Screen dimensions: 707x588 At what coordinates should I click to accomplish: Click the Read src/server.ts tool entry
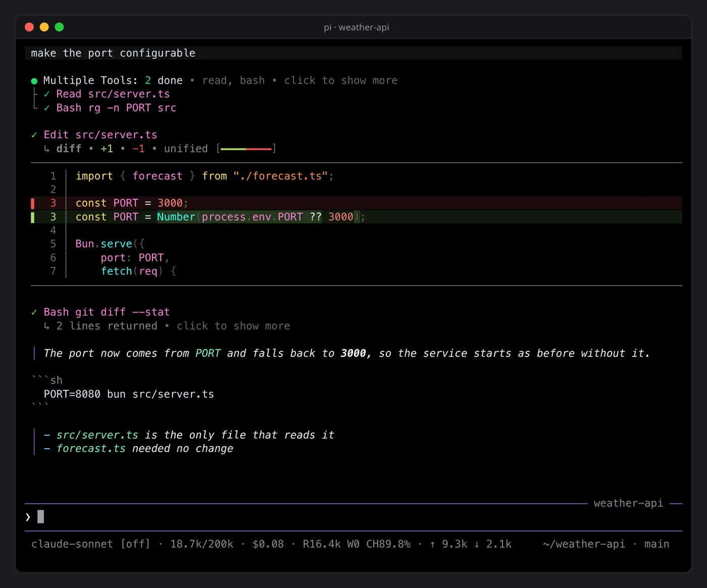pos(113,94)
